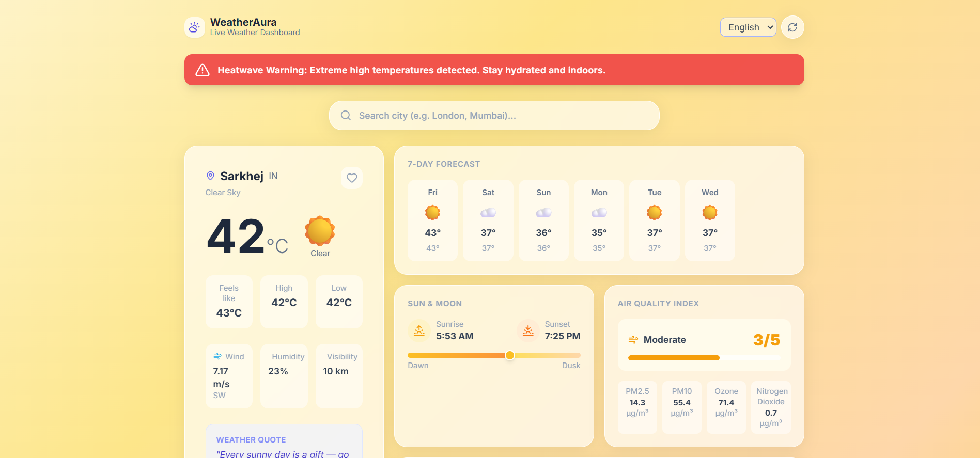This screenshot has height=458, width=980.
Task: Click the Sunset icon
Action: 528,330
